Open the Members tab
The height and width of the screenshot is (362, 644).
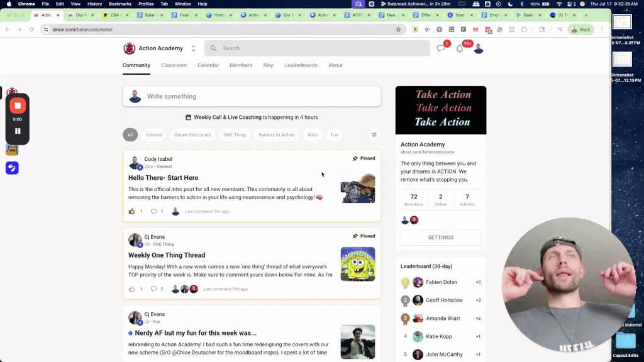point(241,65)
